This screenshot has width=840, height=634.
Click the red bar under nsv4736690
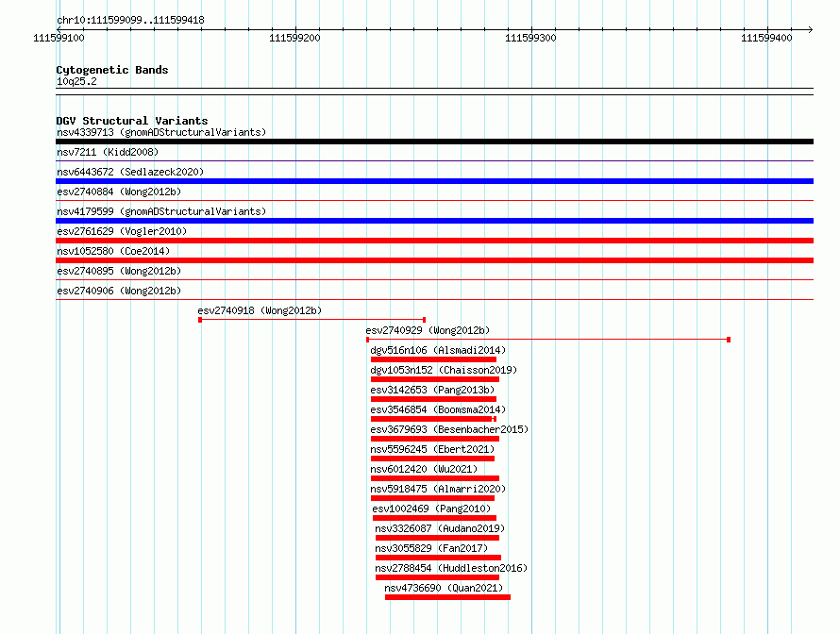[447, 597]
